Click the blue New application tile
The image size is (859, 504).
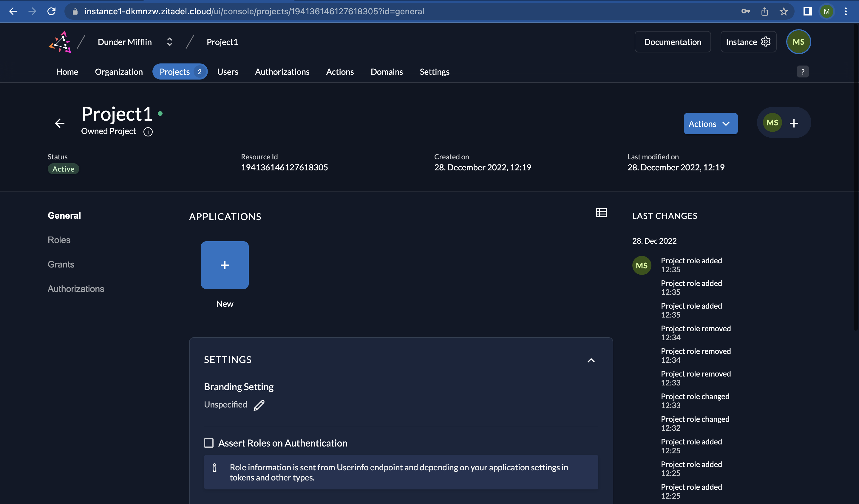click(x=225, y=265)
